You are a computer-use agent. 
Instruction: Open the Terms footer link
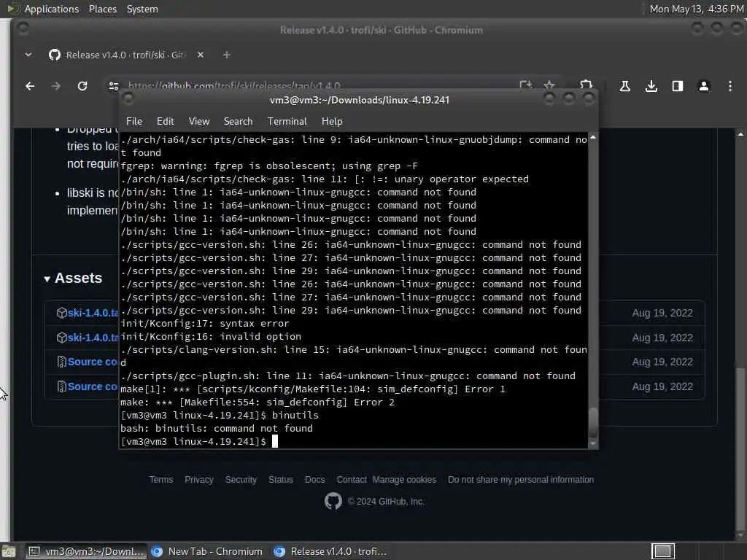click(x=161, y=480)
